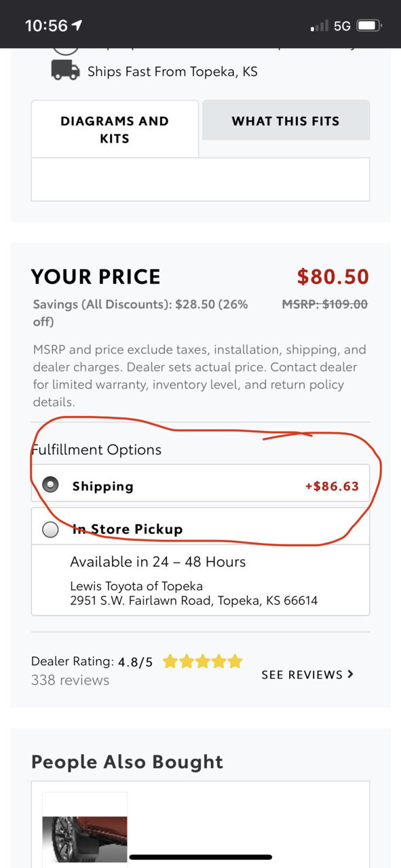Open the Diagrams and Kits tab

pos(115,129)
